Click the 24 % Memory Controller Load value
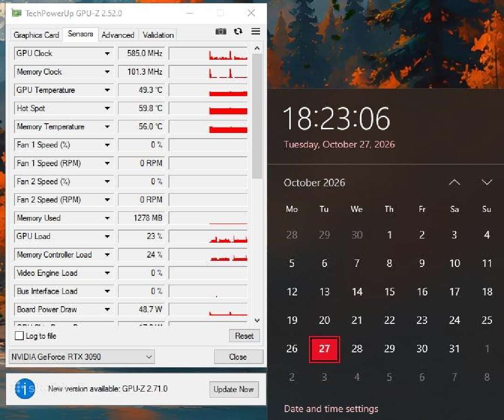 coord(141,254)
